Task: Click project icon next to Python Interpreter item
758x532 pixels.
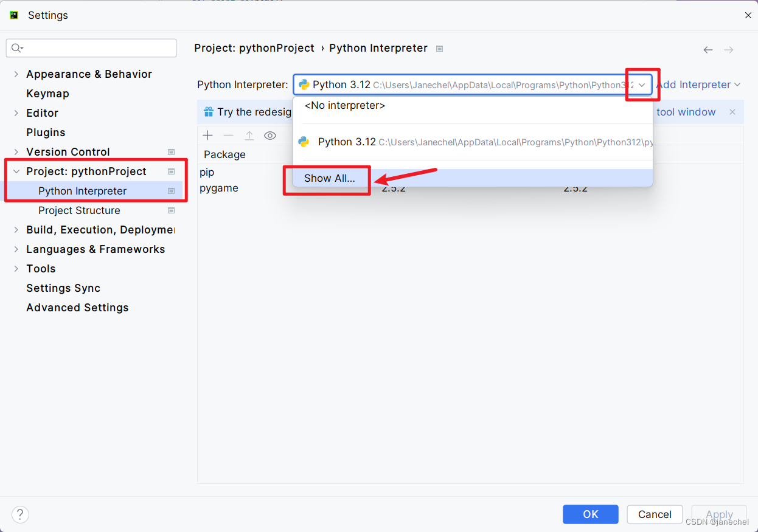Action: 172,191
